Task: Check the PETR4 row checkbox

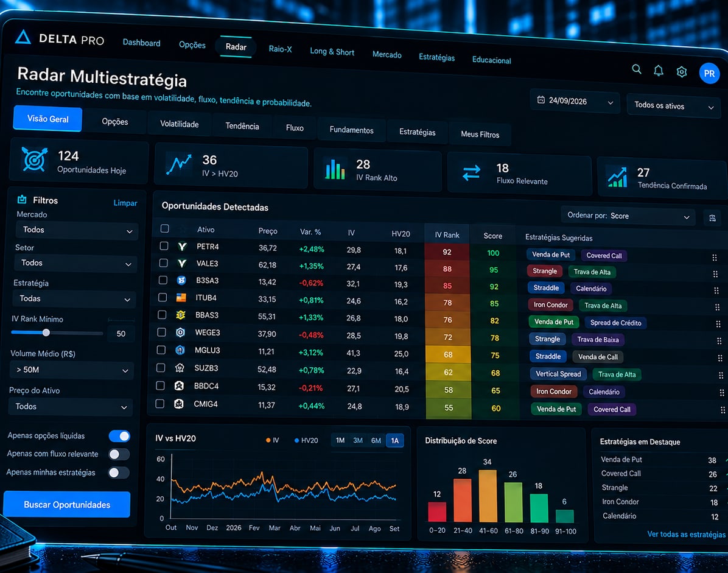Action: pyautogui.click(x=164, y=245)
